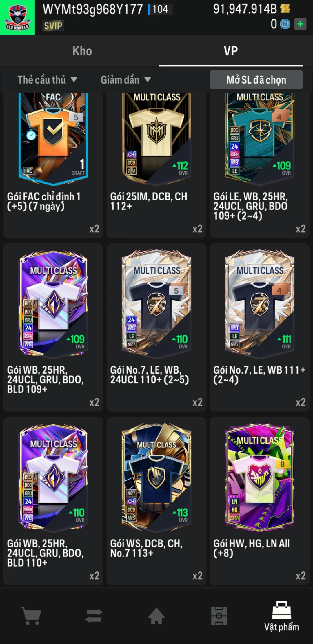The width and height of the screenshot is (313, 644).
Task: Choose the Gói HW, HG, LN All pack
Action: (260, 501)
